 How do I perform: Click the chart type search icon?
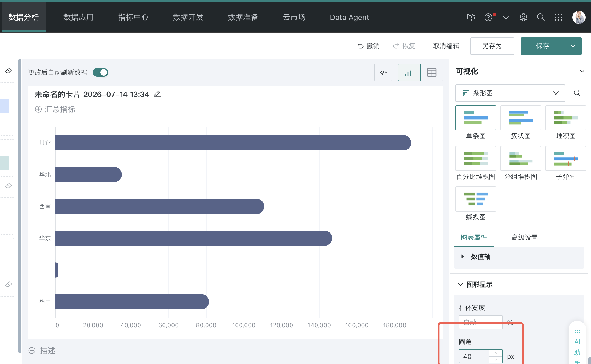[577, 93]
